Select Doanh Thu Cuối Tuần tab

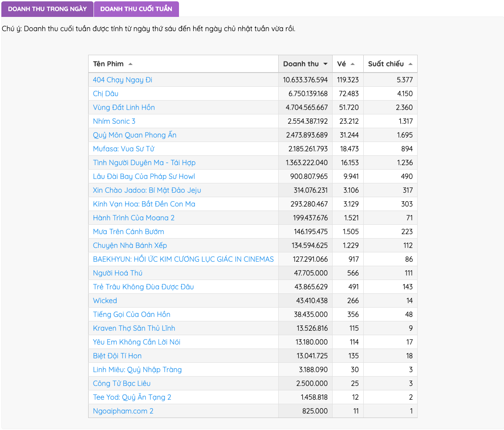[x=136, y=9]
